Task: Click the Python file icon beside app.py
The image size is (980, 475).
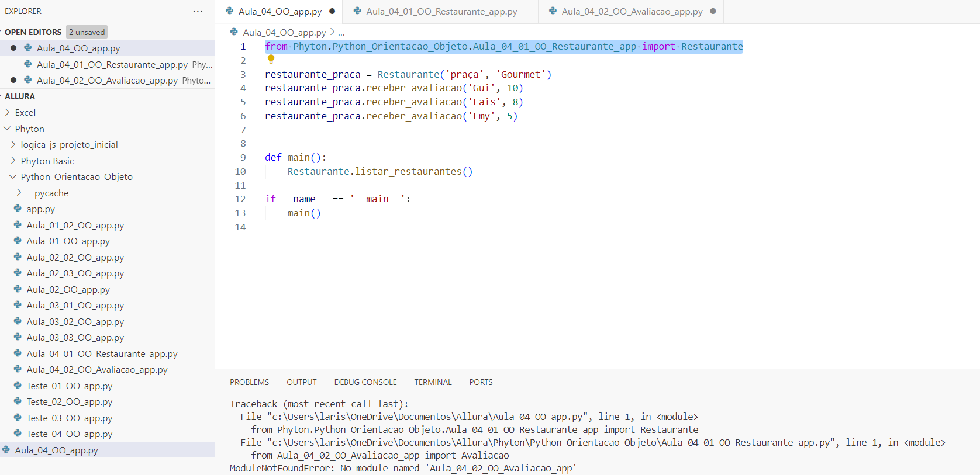Action: point(18,209)
